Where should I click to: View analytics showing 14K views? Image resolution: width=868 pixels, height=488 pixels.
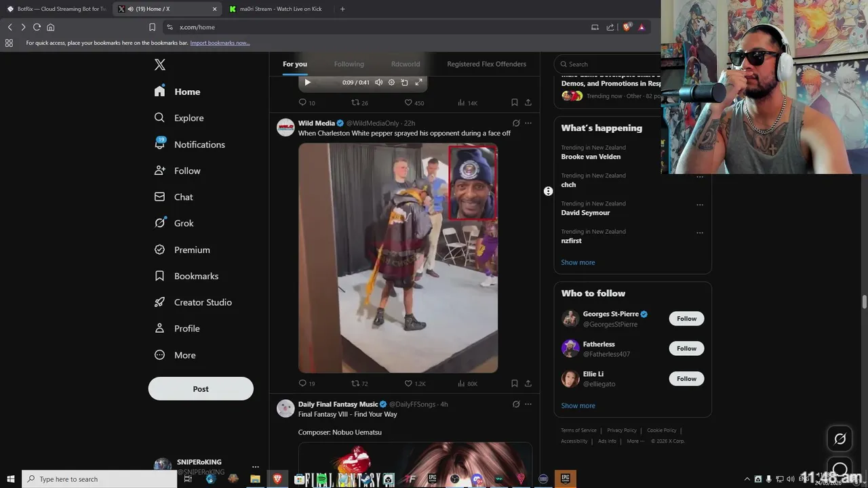click(467, 102)
